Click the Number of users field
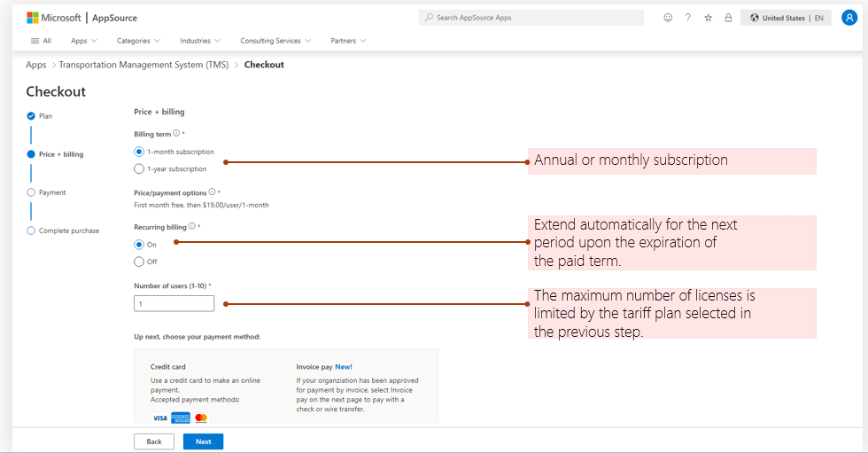868x453 pixels. tap(174, 303)
